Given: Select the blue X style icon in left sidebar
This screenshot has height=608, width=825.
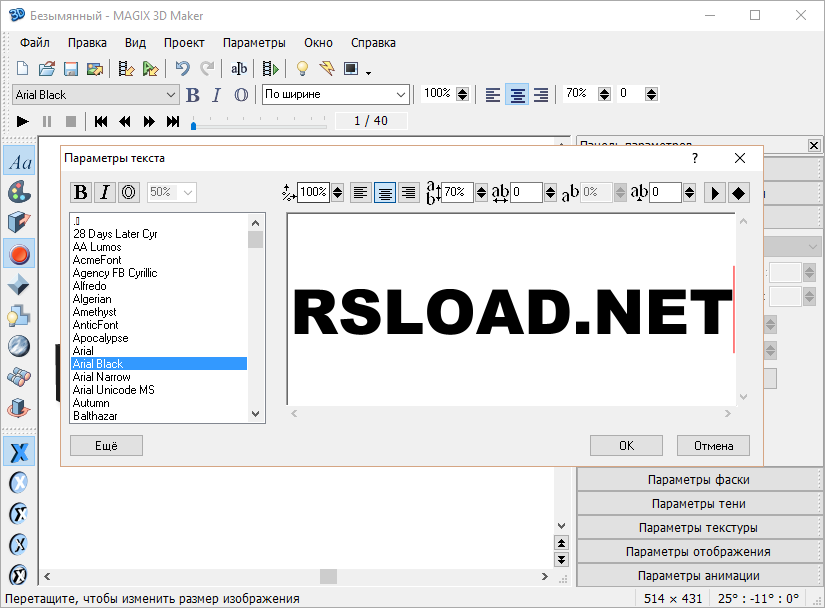Looking at the screenshot, I should pos(19,452).
